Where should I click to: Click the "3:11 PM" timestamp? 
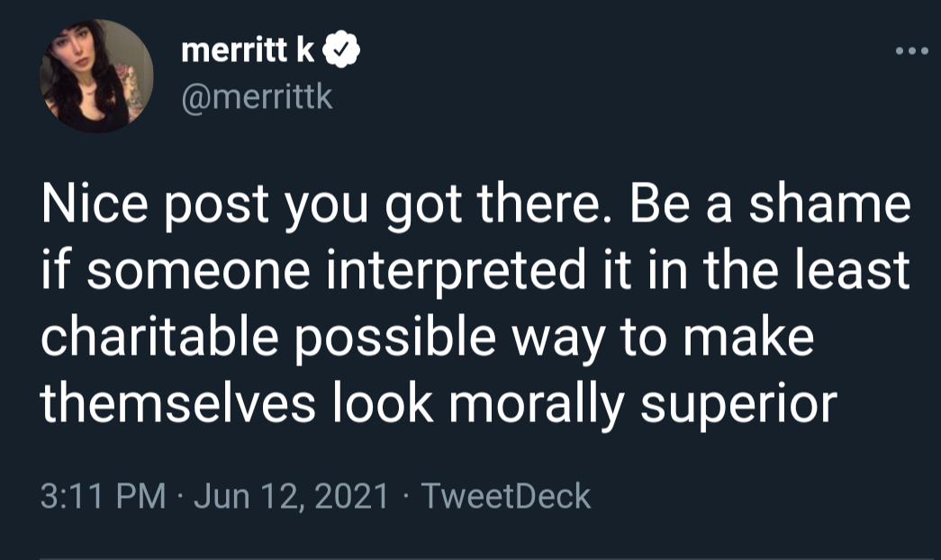point(103,496)
